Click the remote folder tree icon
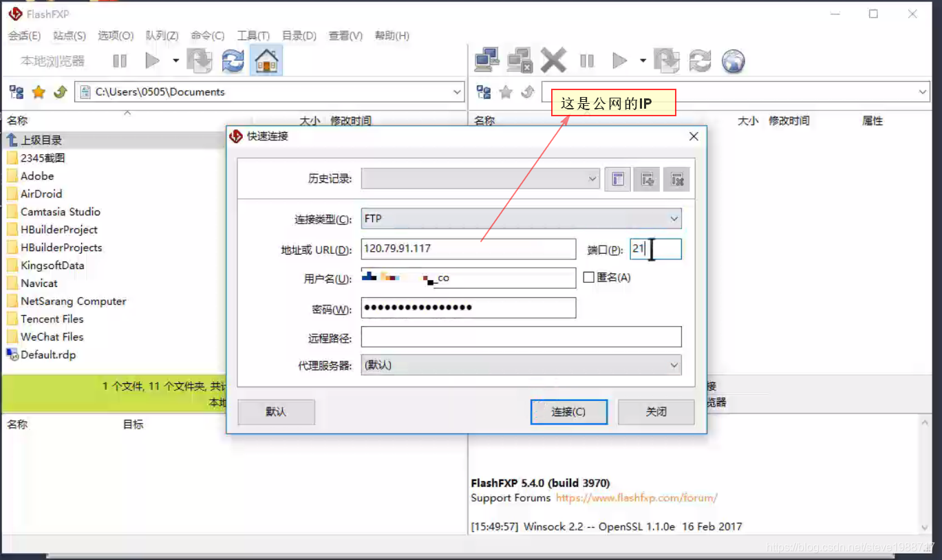This screenshot has height=560, width=942. [484, 92]
